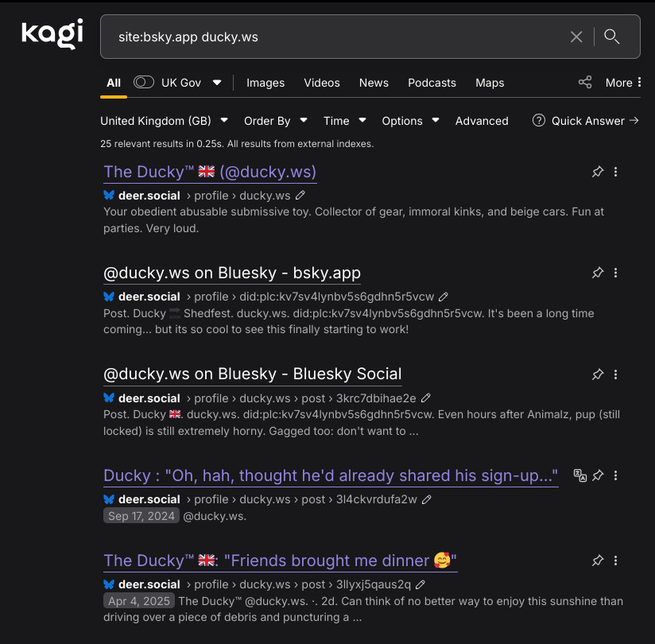
Task: Open the Advanced search link
Action: (x=482, y=121)
